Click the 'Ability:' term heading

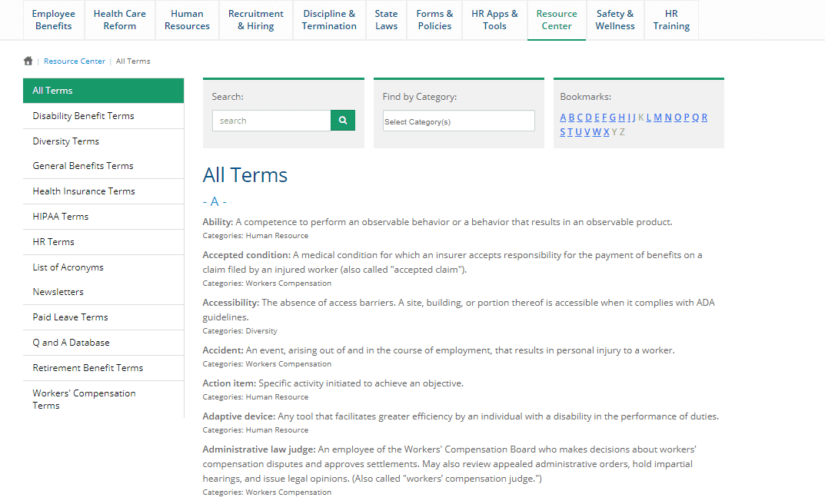218,222
